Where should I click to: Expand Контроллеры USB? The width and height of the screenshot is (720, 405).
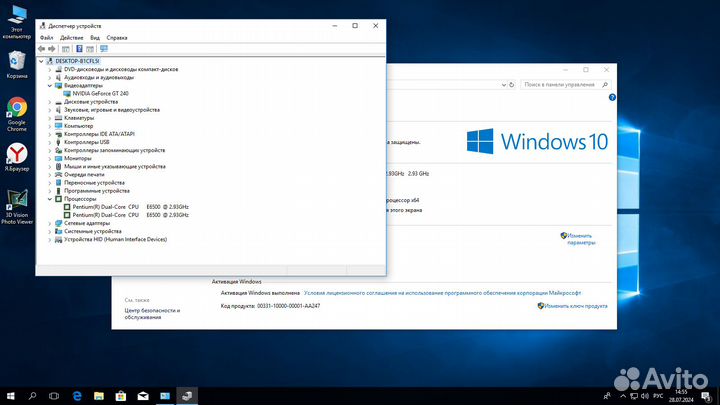(50, 142)
